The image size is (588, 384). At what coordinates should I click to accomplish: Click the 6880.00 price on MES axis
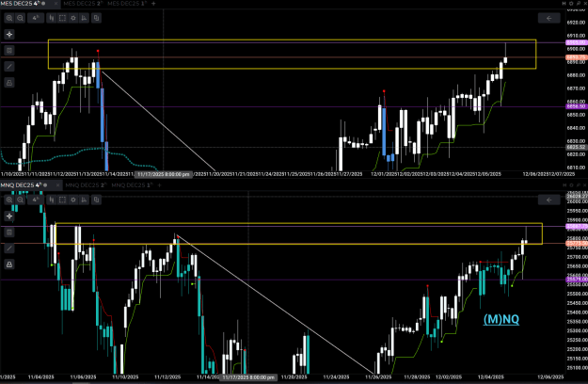coord(577,75)
